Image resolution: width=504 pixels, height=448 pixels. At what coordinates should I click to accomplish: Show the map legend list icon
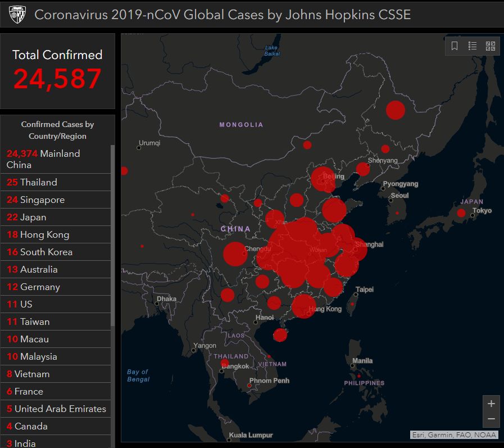pyautogui.click(x=473, y=46)
